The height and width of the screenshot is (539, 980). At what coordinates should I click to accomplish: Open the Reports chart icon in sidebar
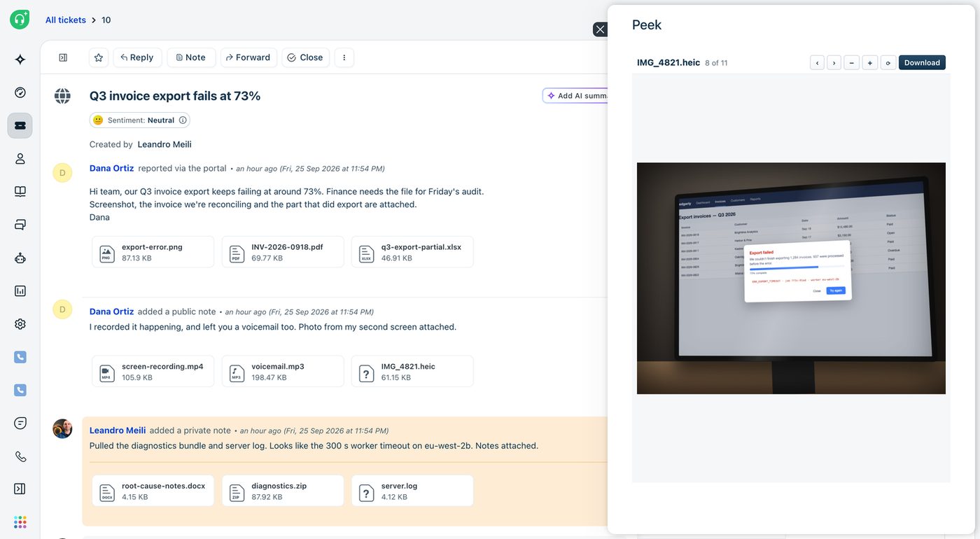(x=20, y=290)
